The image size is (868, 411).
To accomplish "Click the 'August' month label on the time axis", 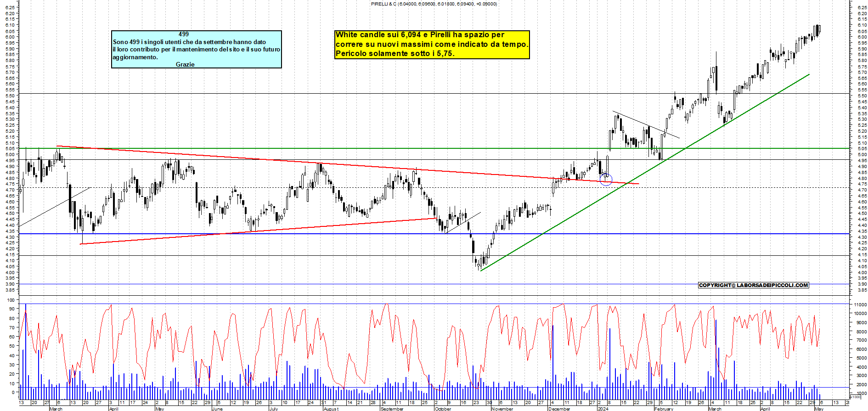I will 331,409.
